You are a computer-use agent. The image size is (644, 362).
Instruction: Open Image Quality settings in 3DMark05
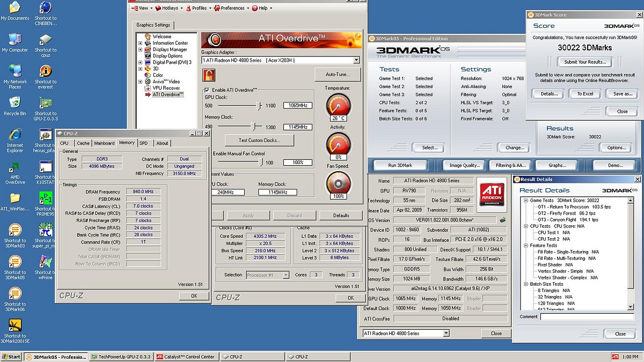(465, 165)
